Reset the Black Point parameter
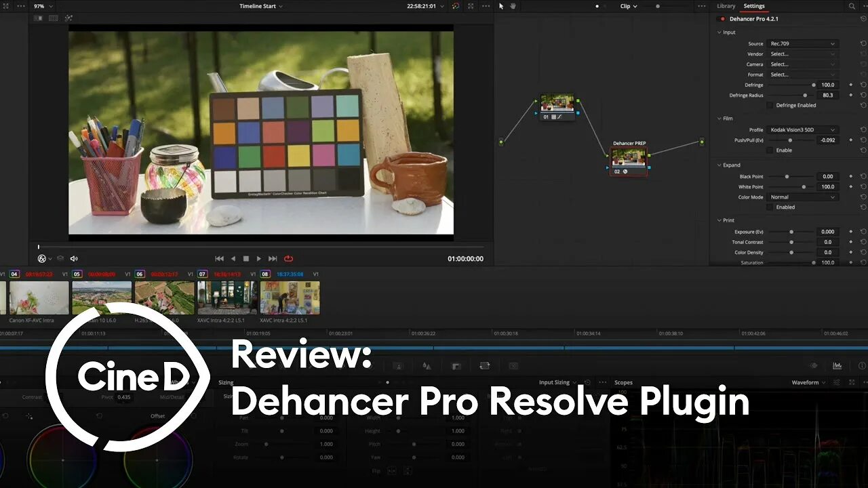The image size is (868, 488). coord(863,176)
